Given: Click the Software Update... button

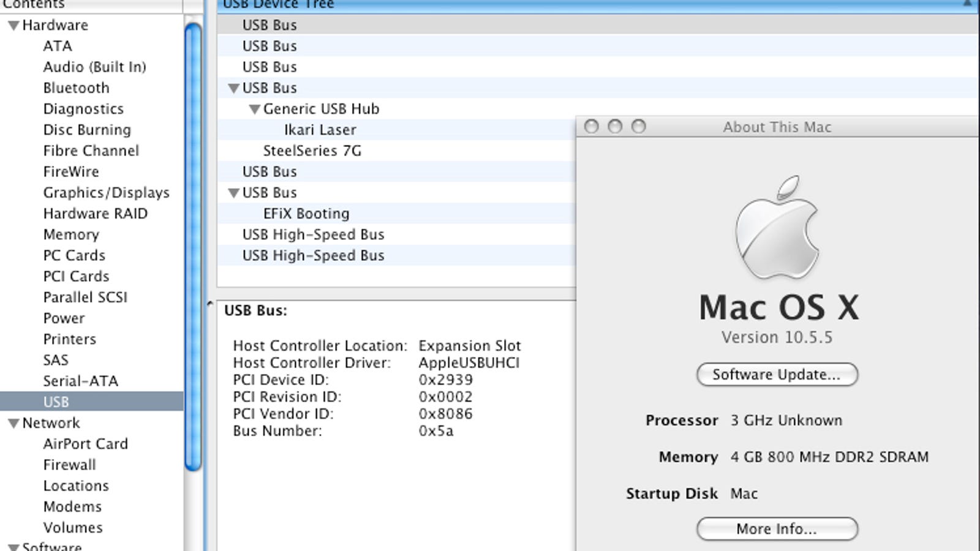Looking at the screenshot, I should (777, 375).
